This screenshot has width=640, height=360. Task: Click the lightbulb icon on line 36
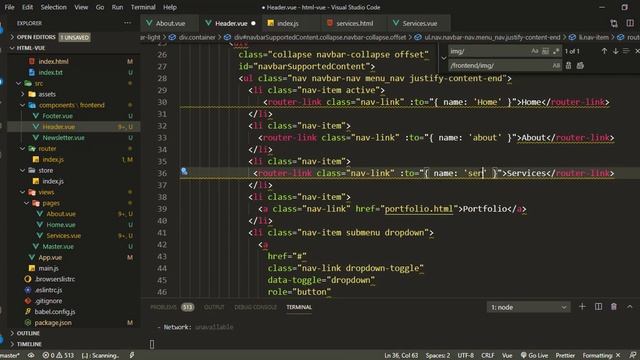[x=184, y=171]
